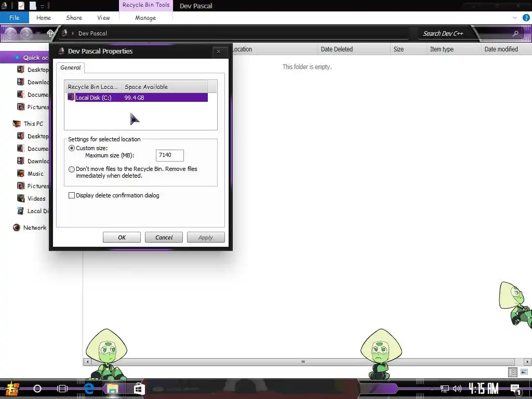Select the Local Disk (C:) row
This screenshot has width=532, height=399.
(137, 97)
